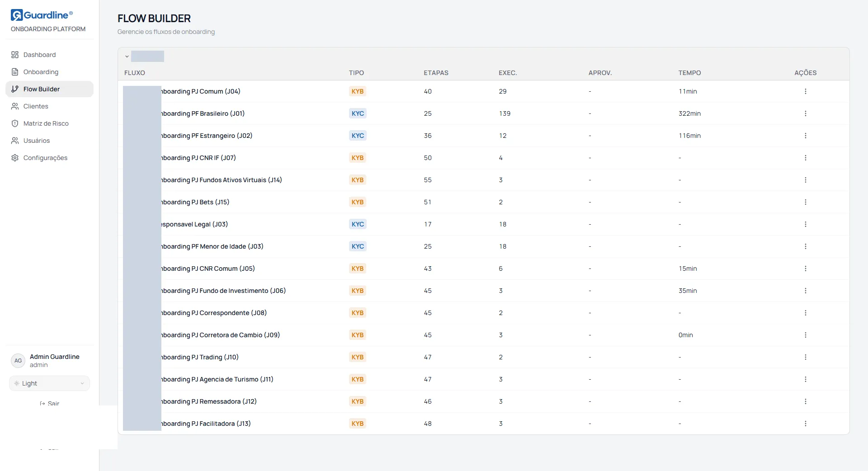
Task: Click the Configurações gear icon
Action: click(x=15, y=158)
